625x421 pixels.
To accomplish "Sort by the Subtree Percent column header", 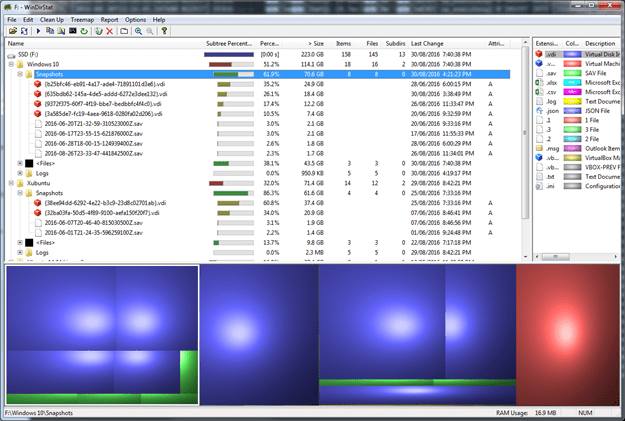I will coord(230,43).
